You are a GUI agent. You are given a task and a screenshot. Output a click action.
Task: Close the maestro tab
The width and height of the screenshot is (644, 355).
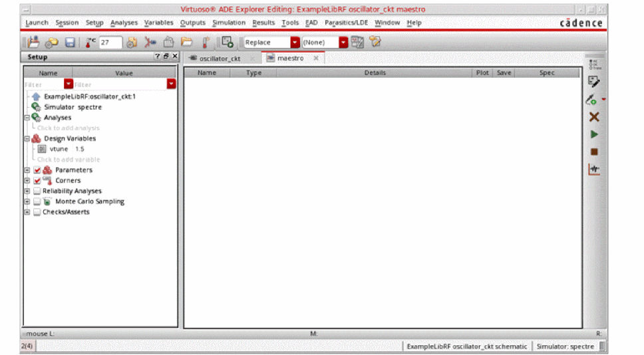(316, 59)
